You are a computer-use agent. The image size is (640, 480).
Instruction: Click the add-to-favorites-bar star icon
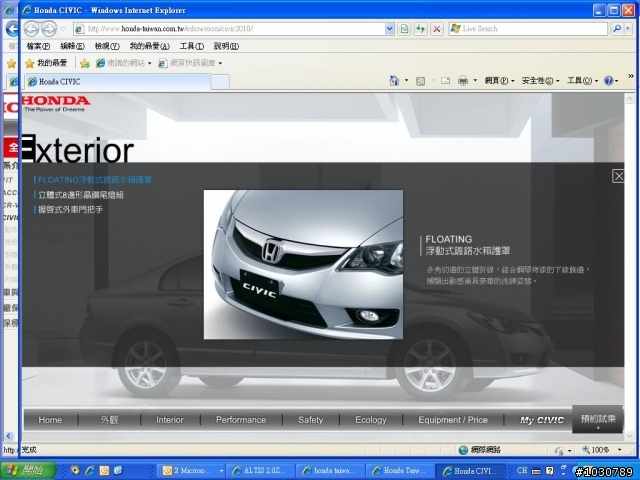pyautogui.click(x=85, y=63)
